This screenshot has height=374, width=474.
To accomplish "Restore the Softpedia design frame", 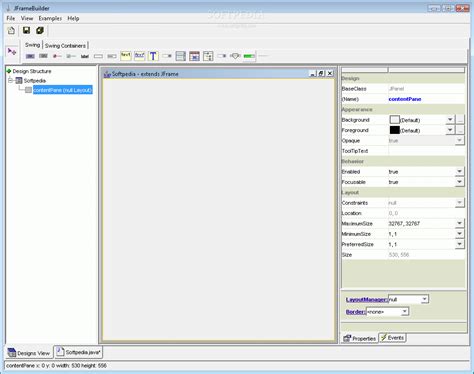I will click(321, 74).
